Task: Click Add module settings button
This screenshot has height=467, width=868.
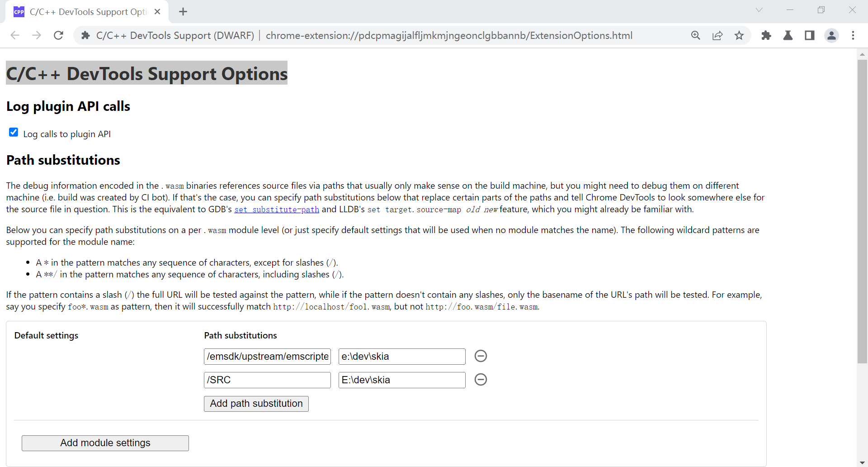Action: [x=105, y=443]
